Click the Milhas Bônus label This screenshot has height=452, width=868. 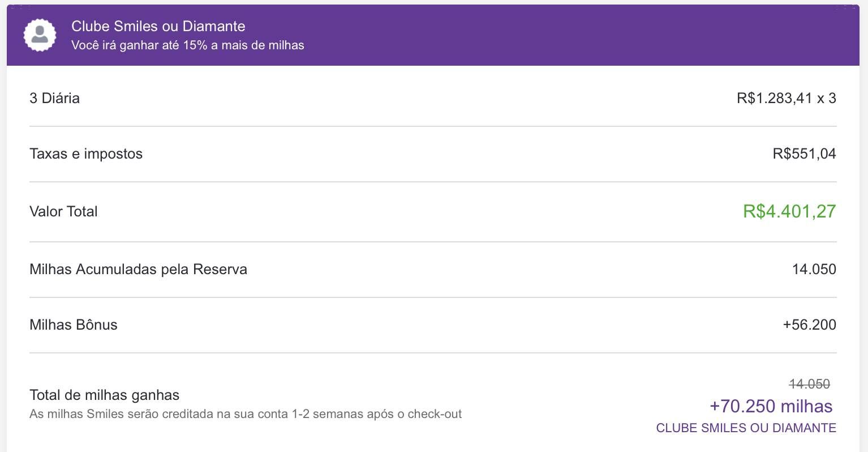pyautogui.click(x=74, y=325)
